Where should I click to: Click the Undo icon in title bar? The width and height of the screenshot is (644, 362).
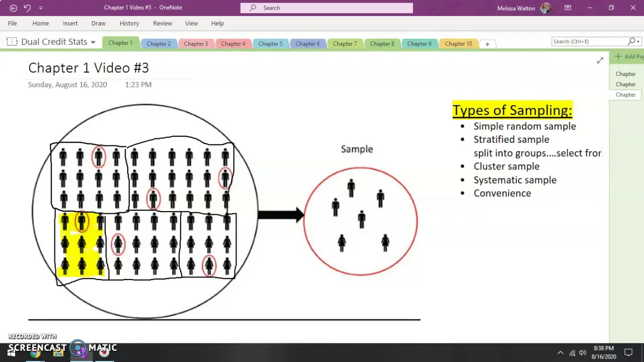[27, 8]
